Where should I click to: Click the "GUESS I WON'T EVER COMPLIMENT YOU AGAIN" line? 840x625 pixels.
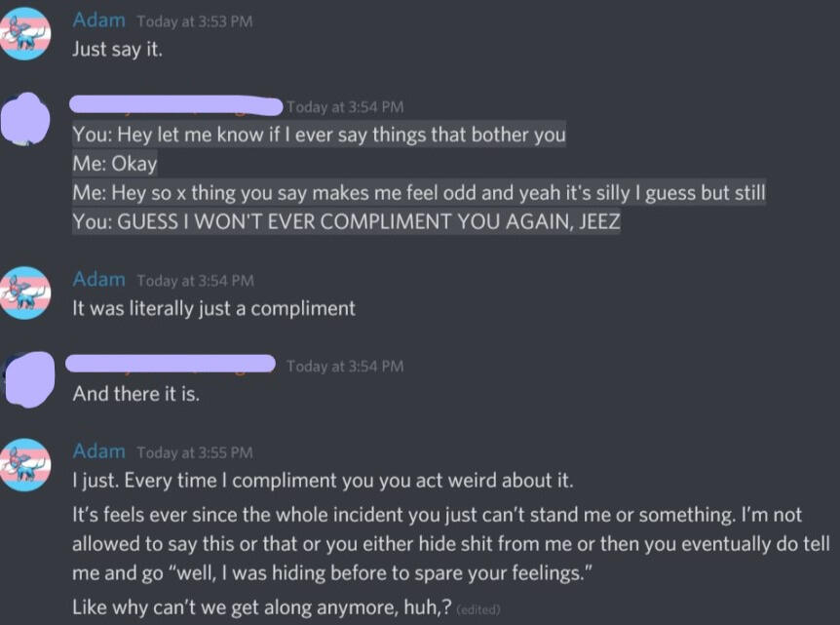(x=346, y=222)
